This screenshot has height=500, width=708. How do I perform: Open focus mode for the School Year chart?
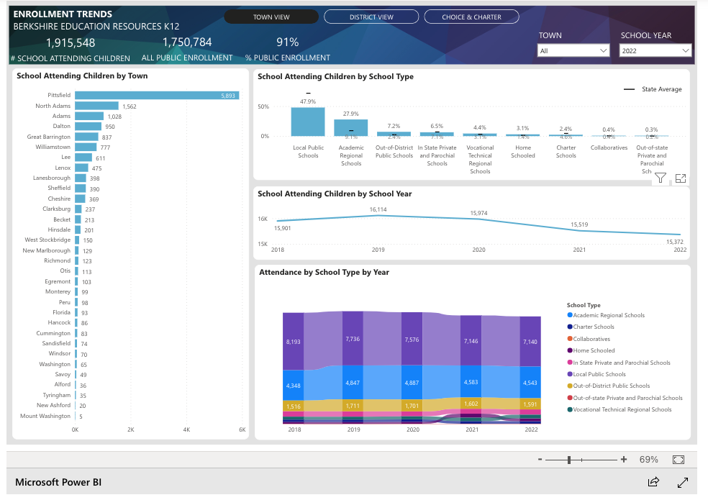coord(681,178)
